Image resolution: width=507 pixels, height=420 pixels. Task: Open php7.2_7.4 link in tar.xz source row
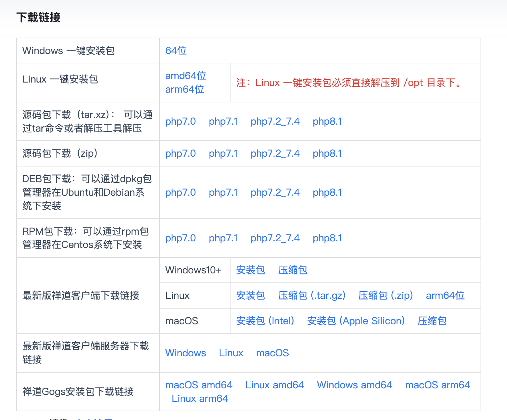coord(275,121)
